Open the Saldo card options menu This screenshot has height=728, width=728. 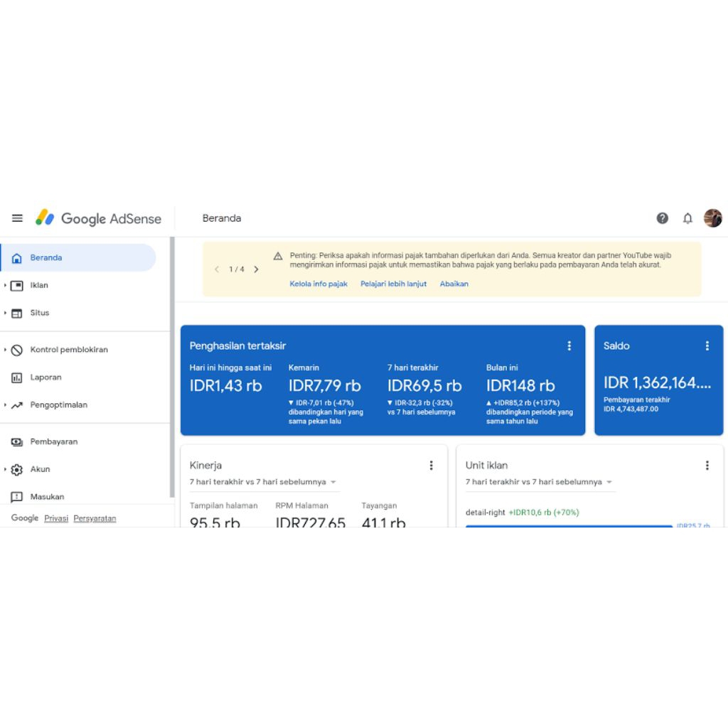(707, 346)
